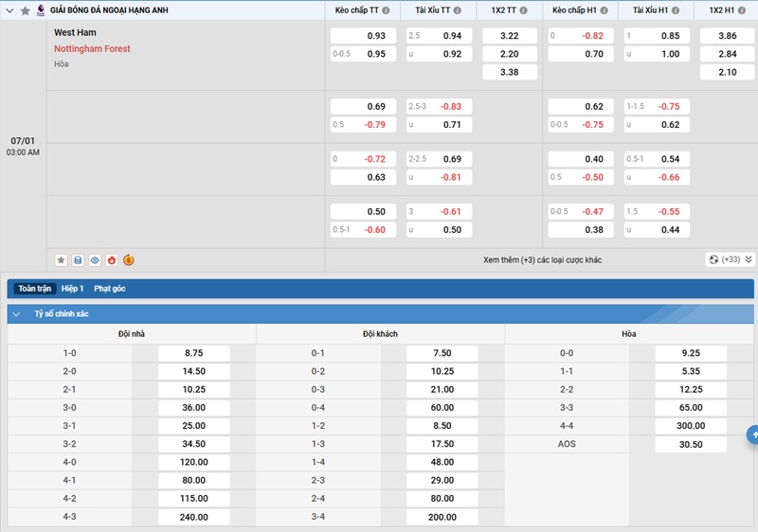758x532 pixels.
Task: Collapse the Tỷ số chính xác section
Action: (x=16, y=314)
